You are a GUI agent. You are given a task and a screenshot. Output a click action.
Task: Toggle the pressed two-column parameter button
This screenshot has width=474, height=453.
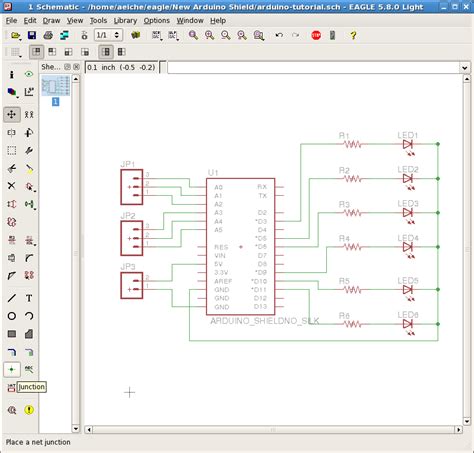[106, 52]
